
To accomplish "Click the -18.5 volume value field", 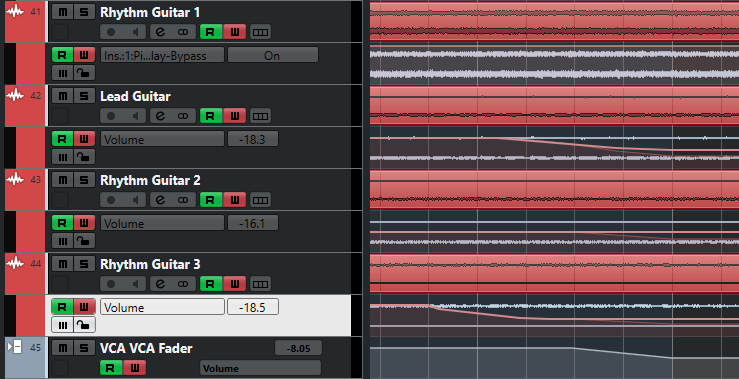I will click(253, 307).
